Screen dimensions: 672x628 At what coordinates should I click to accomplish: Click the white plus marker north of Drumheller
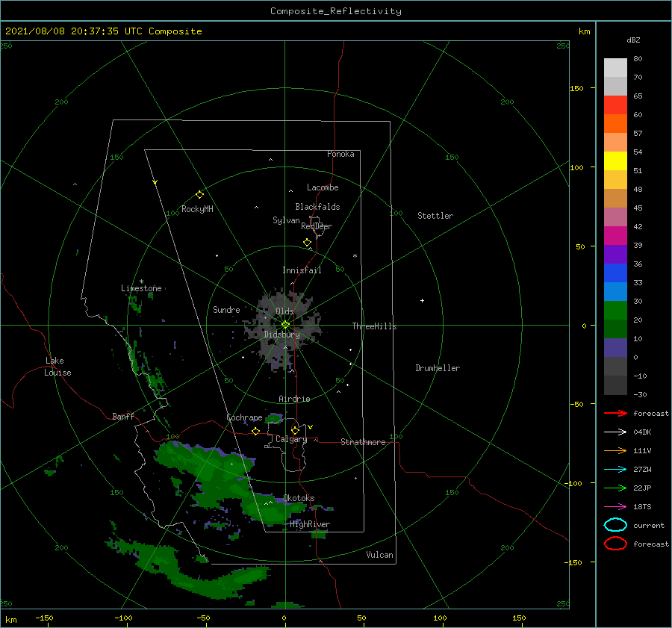[x=422, y=300]
